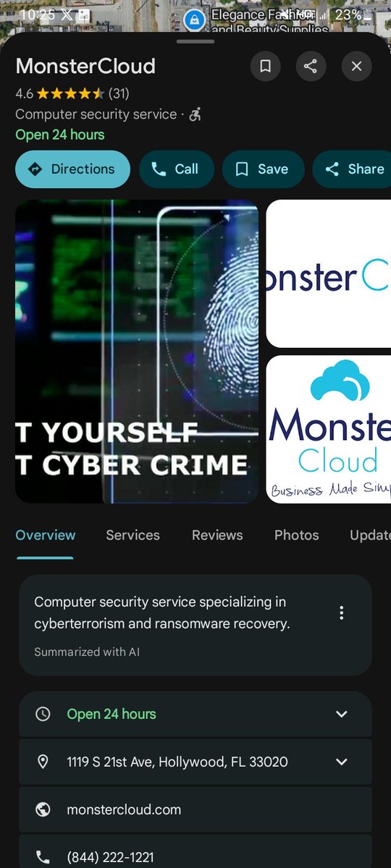This screenshot has width=391, height=868.
Task: Save the place with the Save button
Action: (263, 169)
